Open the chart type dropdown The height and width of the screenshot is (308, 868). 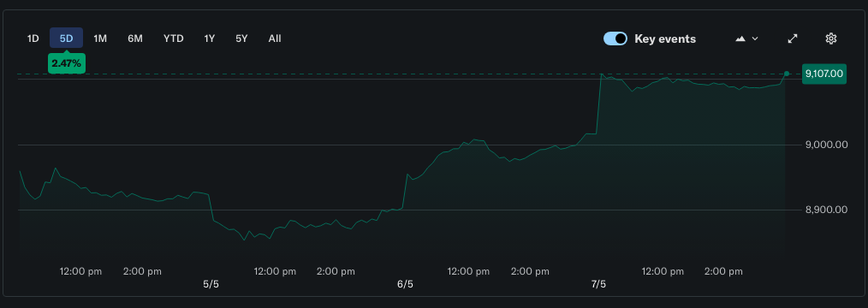(746, 38)
